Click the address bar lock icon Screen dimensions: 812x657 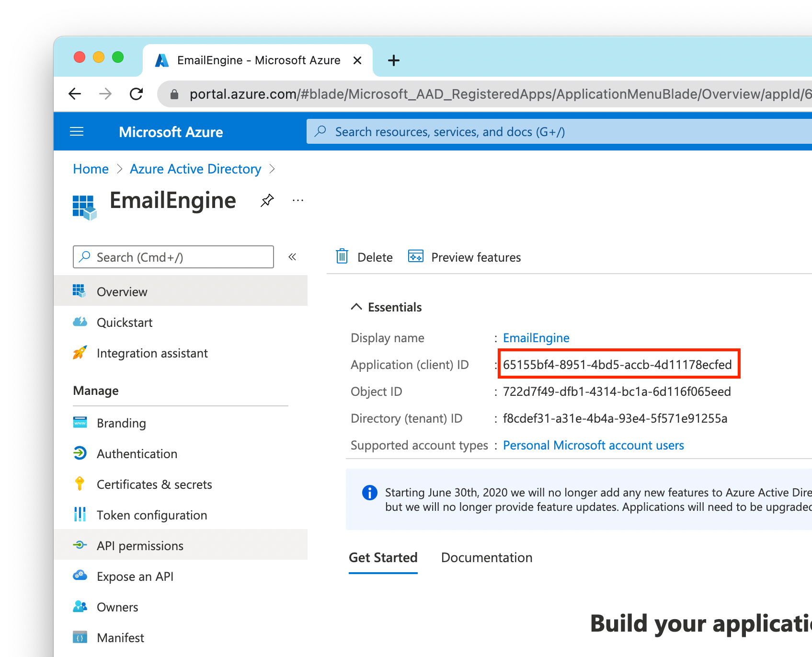click(174, 94)
